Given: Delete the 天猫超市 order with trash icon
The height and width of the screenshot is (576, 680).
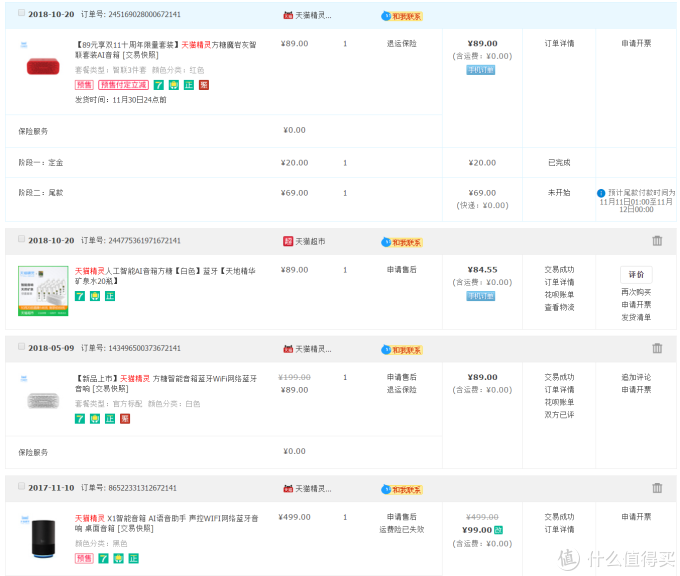Looking at the screenshot, I should [x=657, y=241].
